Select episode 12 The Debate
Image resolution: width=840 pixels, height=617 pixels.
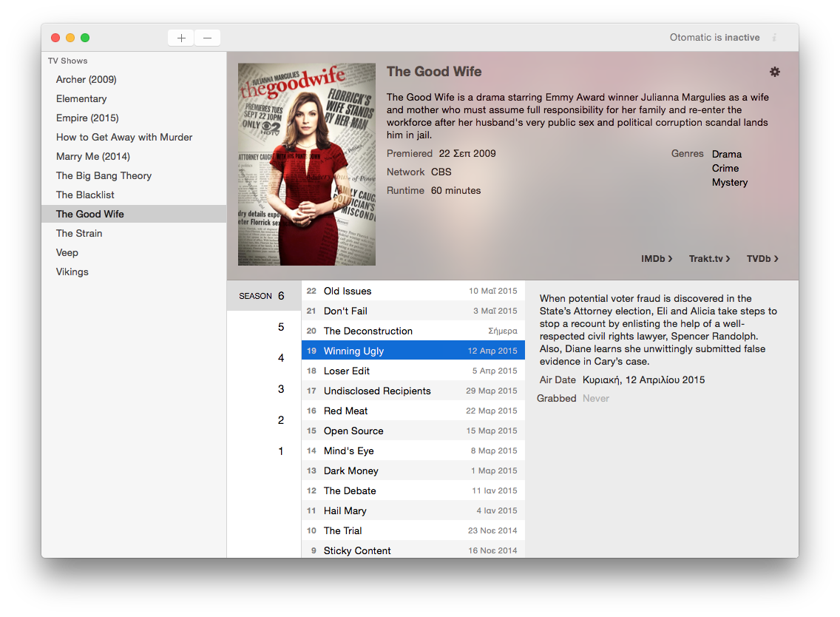(x=413, y=490)
